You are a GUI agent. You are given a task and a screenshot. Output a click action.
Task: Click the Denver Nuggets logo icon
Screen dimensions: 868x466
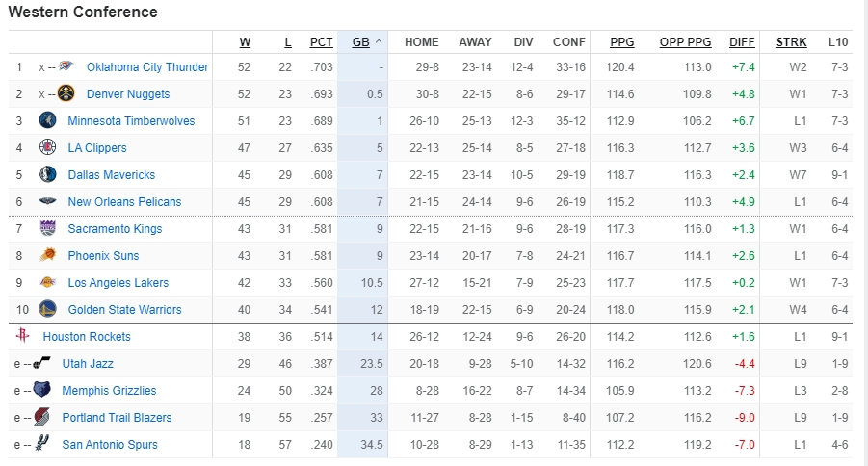[x=66, y=94]
